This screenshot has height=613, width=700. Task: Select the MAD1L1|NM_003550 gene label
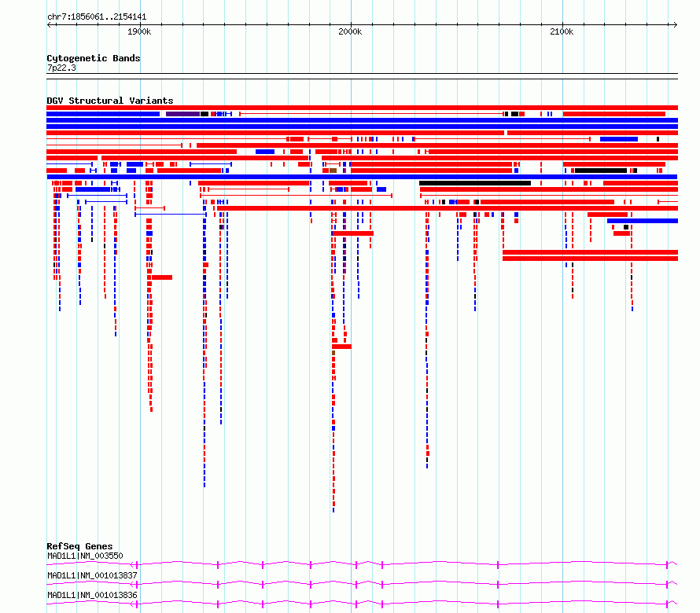click(85, 556)
